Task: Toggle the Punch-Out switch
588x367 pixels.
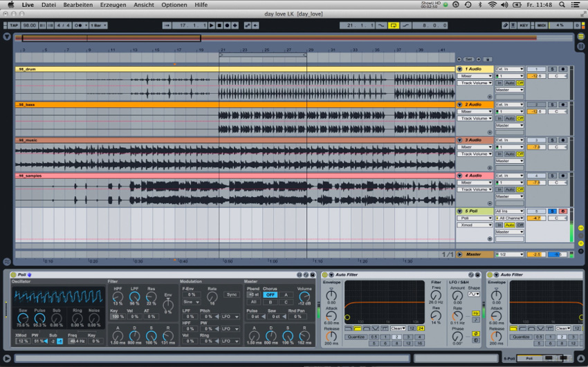Action: click(406, 26)
